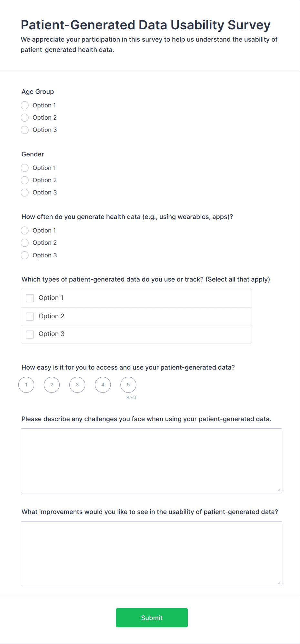The image size is (300, 644).
Task: Rate data access ease as 2
Action: [52, 384]
